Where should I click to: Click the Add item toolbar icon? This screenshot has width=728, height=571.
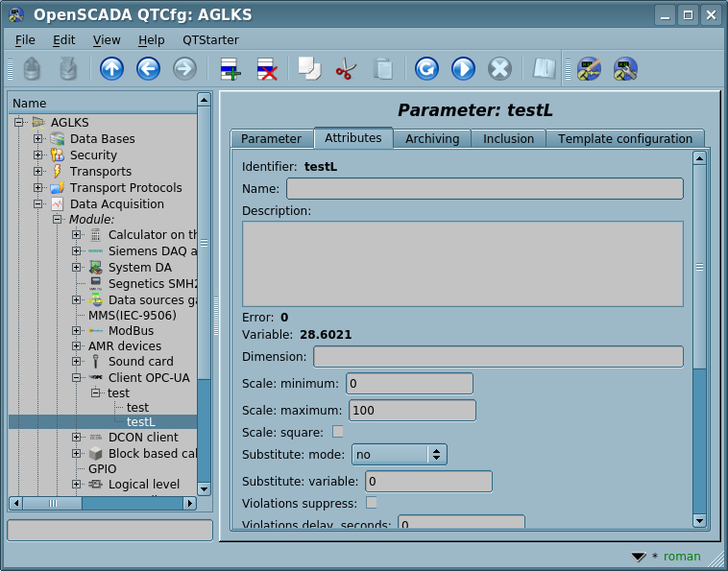pyautogui.click(x=231, y=69)
